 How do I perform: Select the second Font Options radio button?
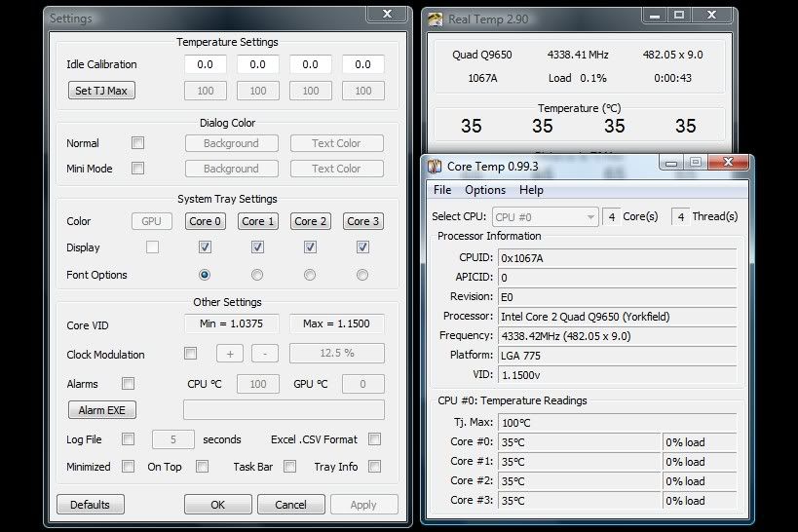257,275
